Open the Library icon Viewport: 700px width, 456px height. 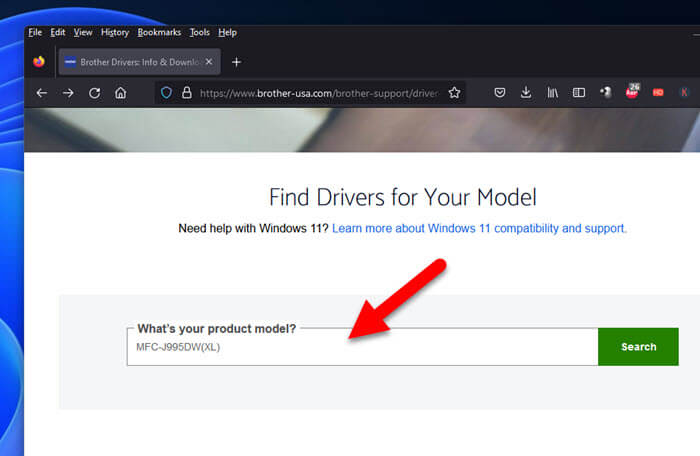tap(552, 92)
